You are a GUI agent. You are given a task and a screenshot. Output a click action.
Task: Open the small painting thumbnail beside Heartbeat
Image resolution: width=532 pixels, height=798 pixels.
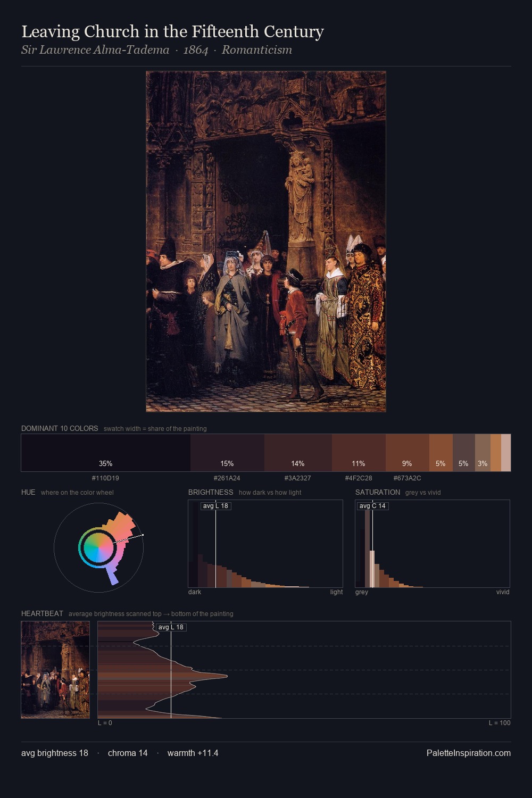(x=55, y=670)
